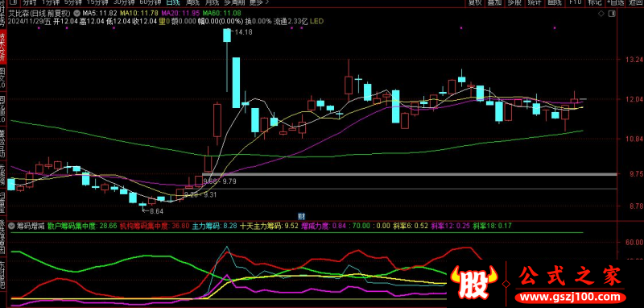Click the 复权 toolbar button
The image size is (644, 308).
(x=475, y=2)
